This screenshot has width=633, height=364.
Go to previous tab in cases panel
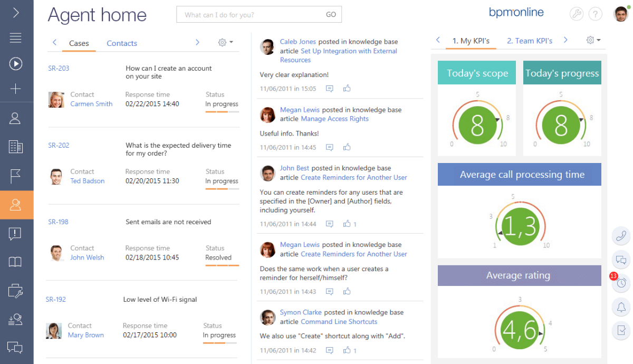54,42
